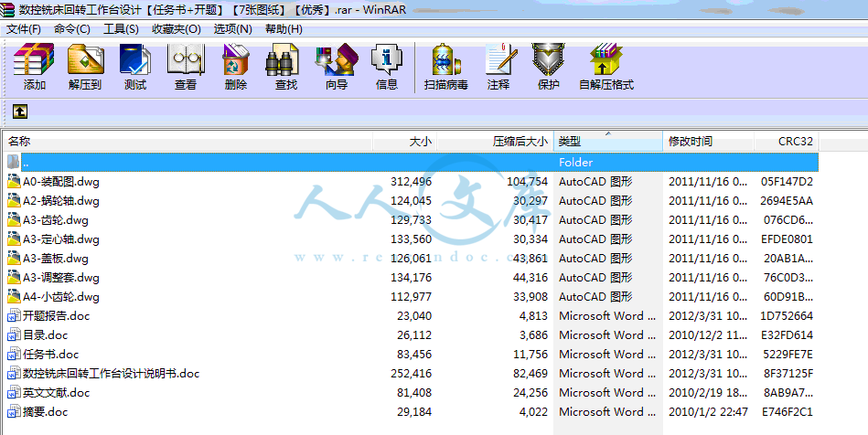Click the A3-齿轮.dwg file icon
This screenshot has width=868, height=435.
[x=14, y=219]
